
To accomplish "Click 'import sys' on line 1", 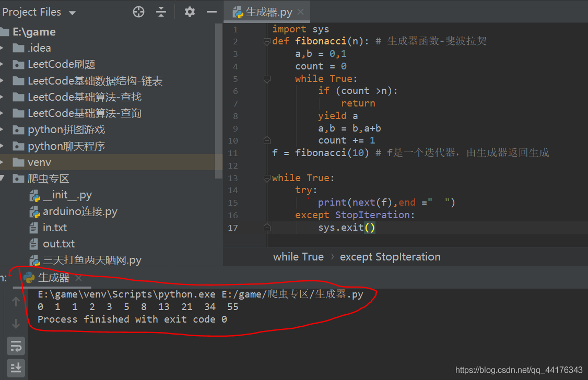I will pos(300,29).
